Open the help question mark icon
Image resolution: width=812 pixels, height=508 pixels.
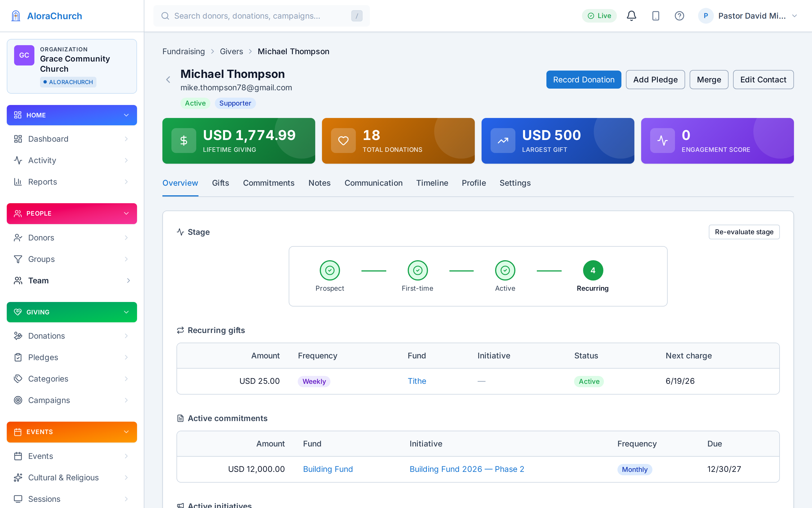[x=679, y=16]
